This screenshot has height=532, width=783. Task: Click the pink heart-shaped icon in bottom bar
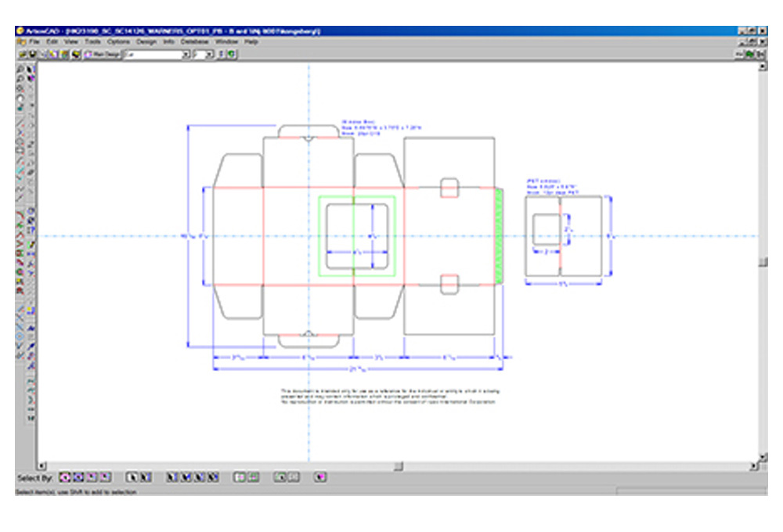[319, 476]
